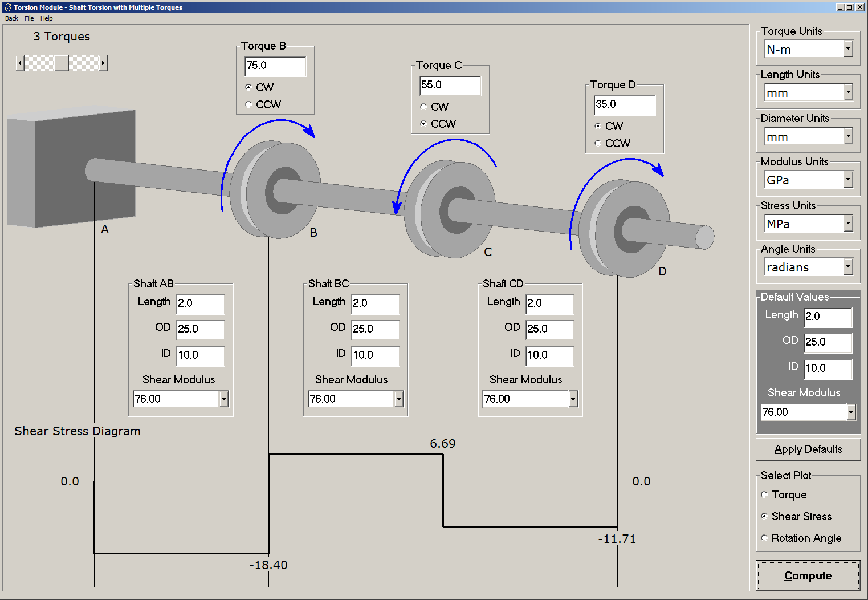Click the number of torques slider thumb
The width and height of the screenshot is (868, 600).
(x=62, y=63)
